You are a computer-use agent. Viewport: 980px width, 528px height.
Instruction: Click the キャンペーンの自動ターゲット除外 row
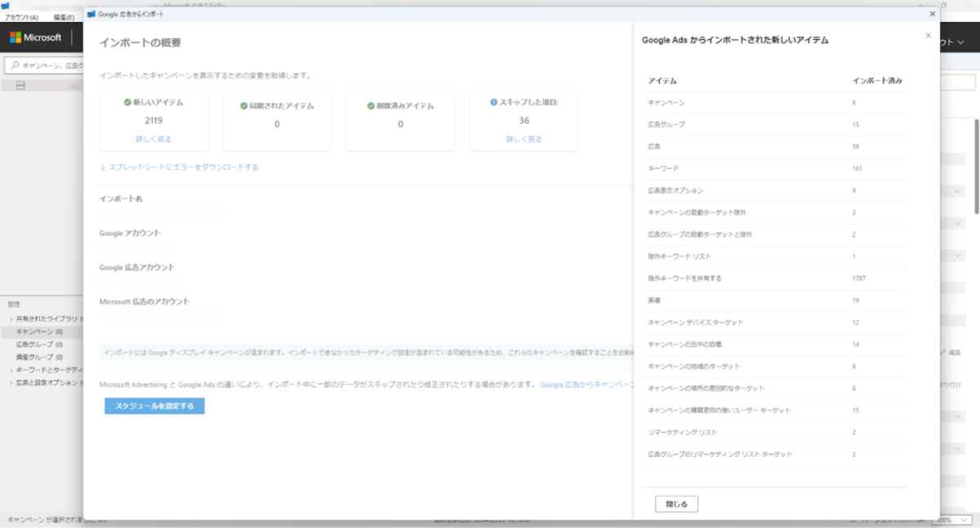776,213
